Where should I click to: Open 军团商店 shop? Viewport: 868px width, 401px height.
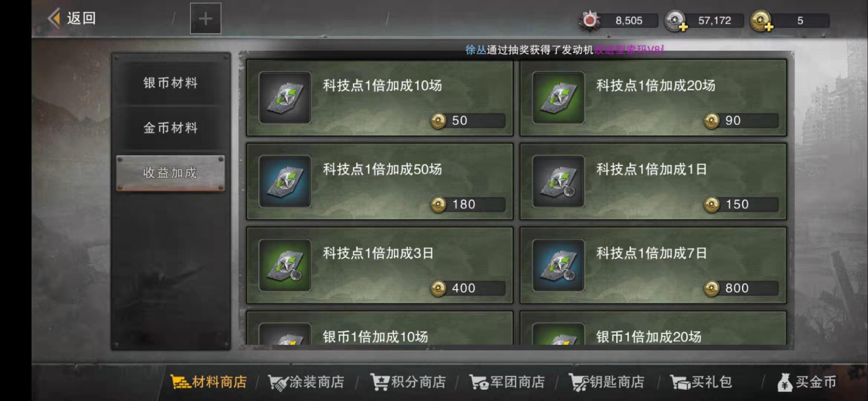(507, 382)
